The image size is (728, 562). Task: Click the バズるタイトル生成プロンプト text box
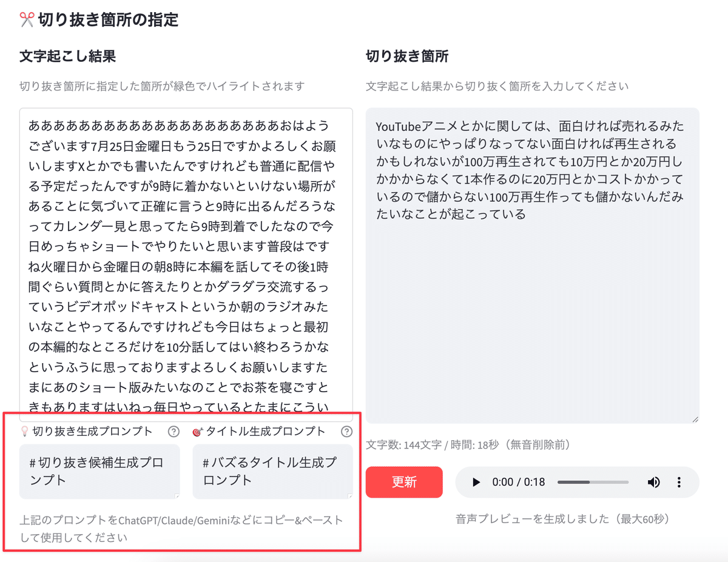coord(272,471)
